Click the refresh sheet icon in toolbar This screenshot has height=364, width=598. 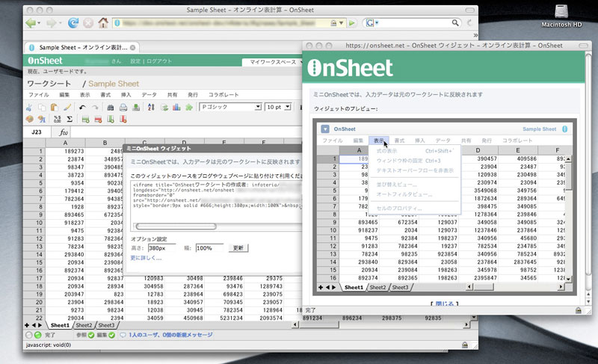pyautogui.click(x=164, y=108)
